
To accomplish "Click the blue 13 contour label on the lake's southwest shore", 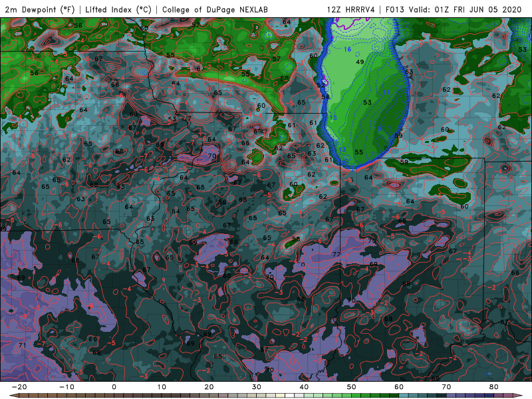I will (342, 149).
